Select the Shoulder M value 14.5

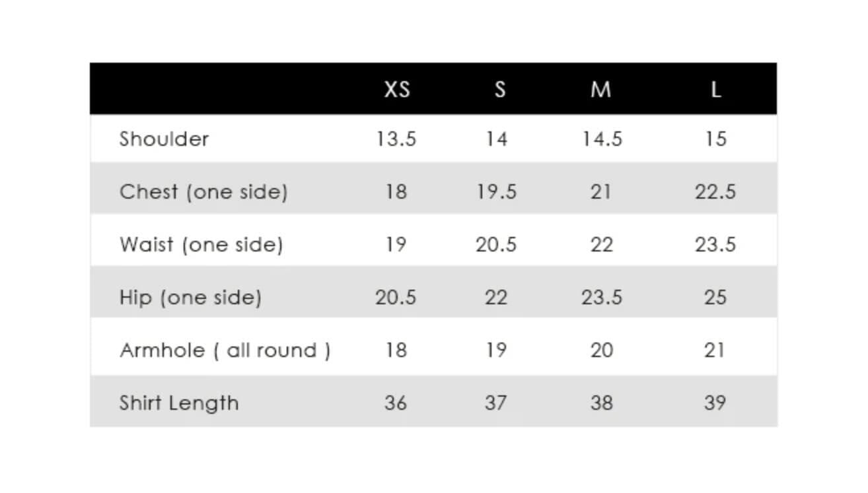(602, 139)
